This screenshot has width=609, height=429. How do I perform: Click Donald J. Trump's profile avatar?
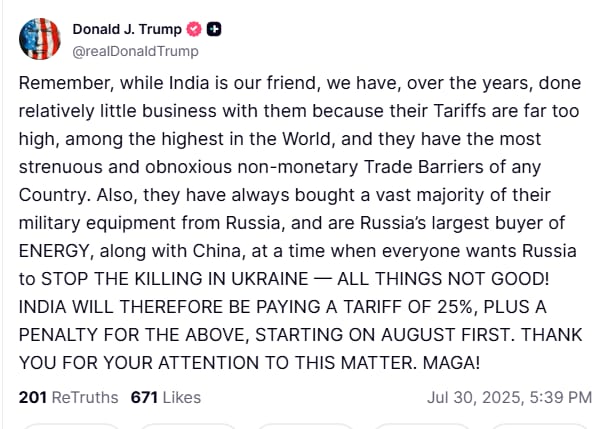(x=40, y=39)
